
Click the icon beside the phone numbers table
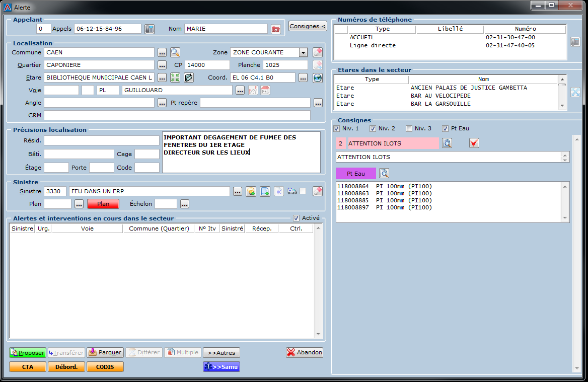[575, 42]
